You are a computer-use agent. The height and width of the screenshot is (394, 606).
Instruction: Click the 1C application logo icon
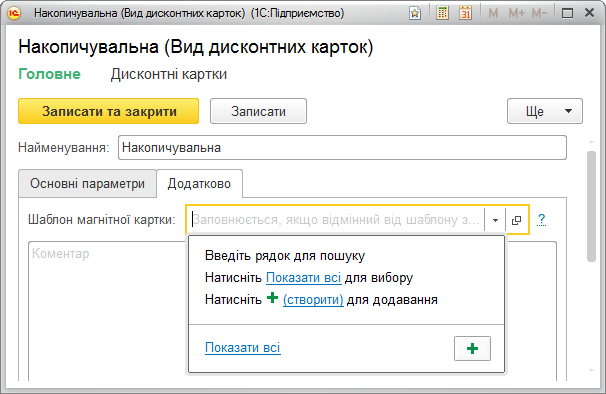coord(14,13)
